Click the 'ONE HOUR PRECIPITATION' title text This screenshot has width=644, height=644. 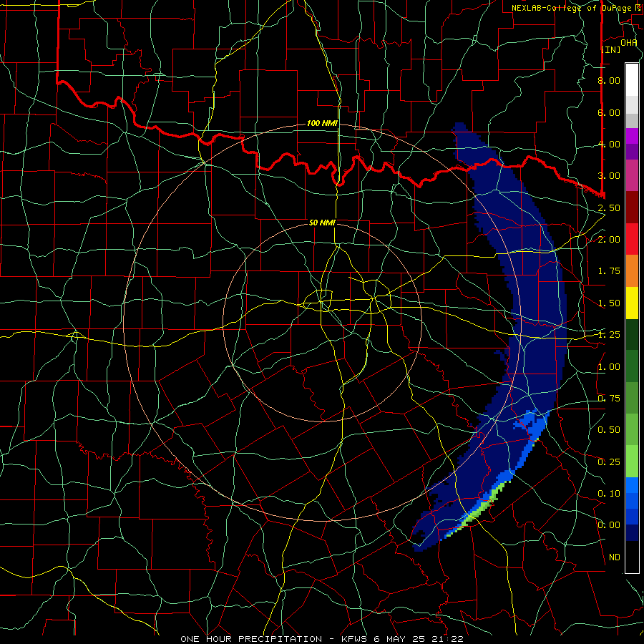coord(251,639)
